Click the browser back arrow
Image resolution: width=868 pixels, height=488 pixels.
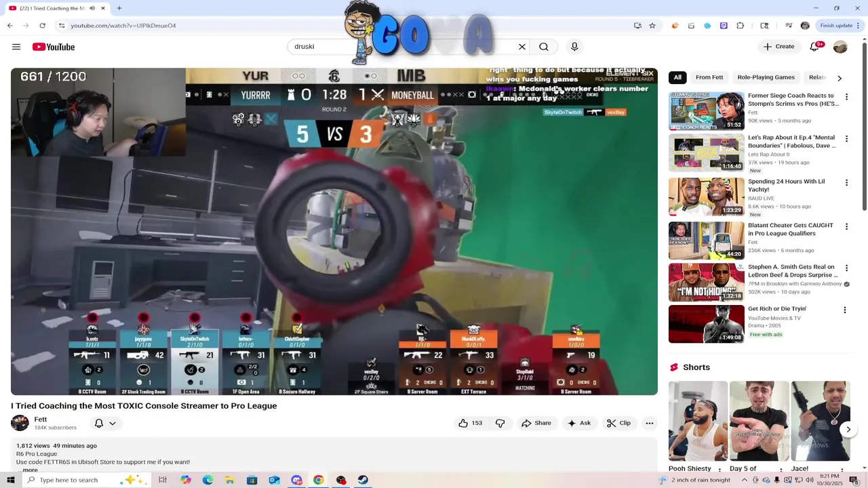tap(9, 26)
